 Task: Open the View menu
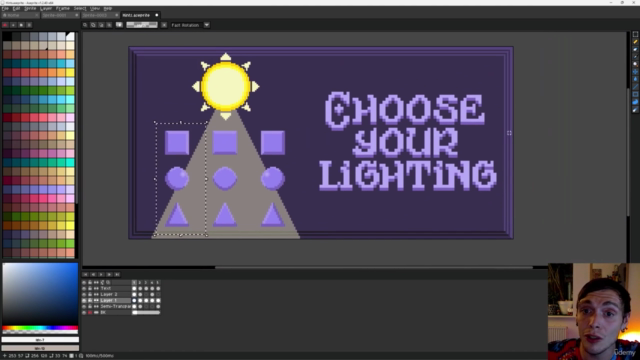point(95,8)
